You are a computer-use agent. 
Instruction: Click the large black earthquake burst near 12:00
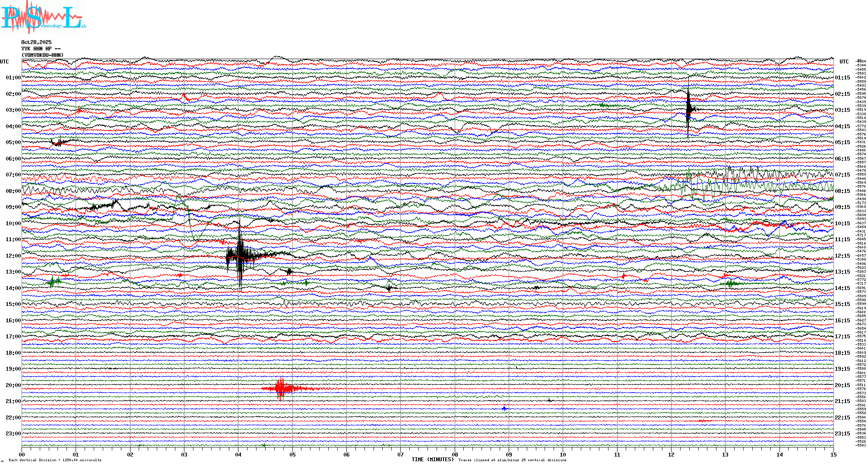[x=240, y=255]
